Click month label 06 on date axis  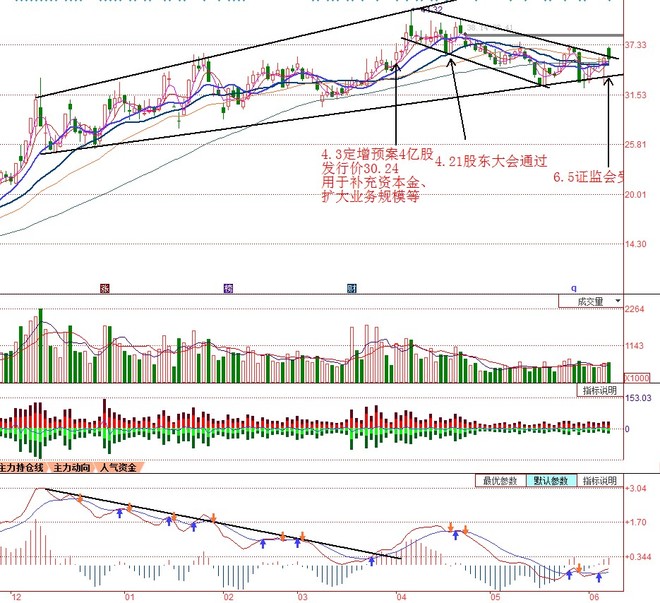coord(593,597)
